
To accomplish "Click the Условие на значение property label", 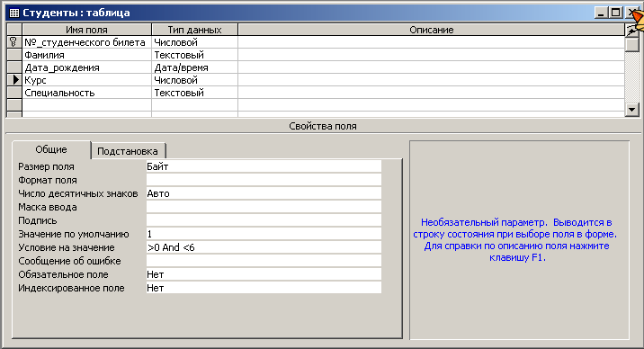I will click(67, 247).
